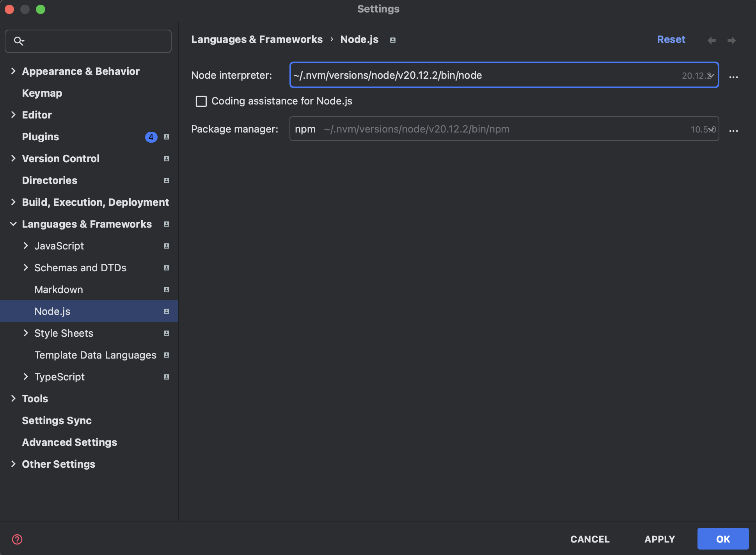Expand the TypeScript tree node
Viewport: 756px width, 555px height.
tap(26, 376)
